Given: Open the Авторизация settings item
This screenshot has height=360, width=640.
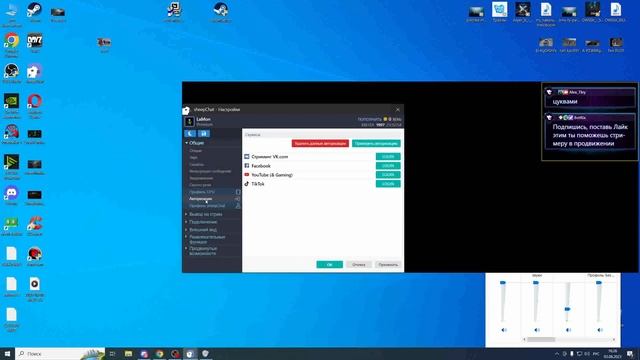Looking at the screenshot, I should point(200,199).
